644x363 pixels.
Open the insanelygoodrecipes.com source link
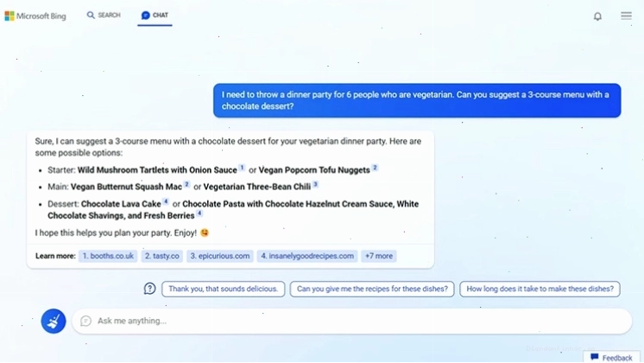click(x=307, y=256)
